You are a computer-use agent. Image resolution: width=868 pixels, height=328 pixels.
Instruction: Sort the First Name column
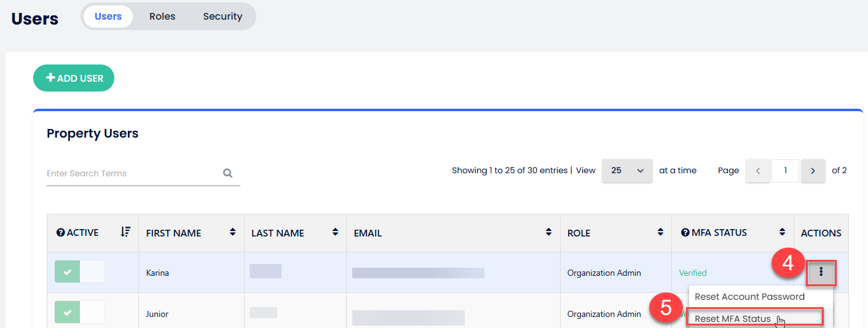coord(233,232)
